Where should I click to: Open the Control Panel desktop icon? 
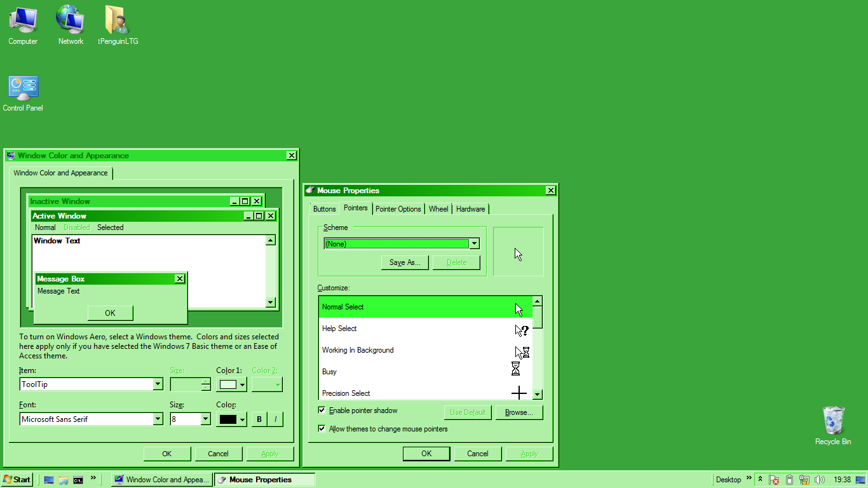tap(23, 93)
